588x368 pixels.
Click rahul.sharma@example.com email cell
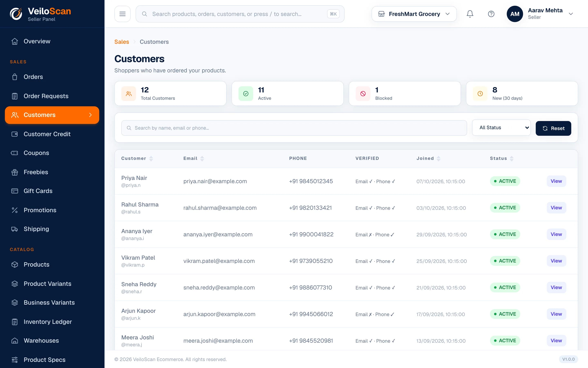coord(220,208)
